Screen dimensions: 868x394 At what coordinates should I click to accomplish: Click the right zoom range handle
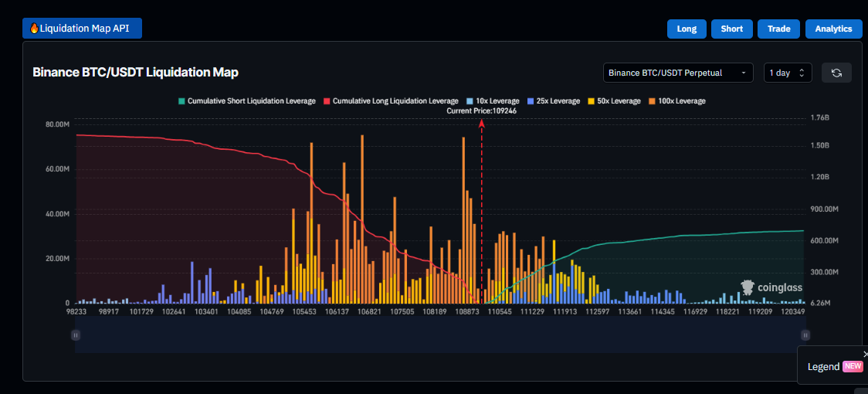click(805, 335)
